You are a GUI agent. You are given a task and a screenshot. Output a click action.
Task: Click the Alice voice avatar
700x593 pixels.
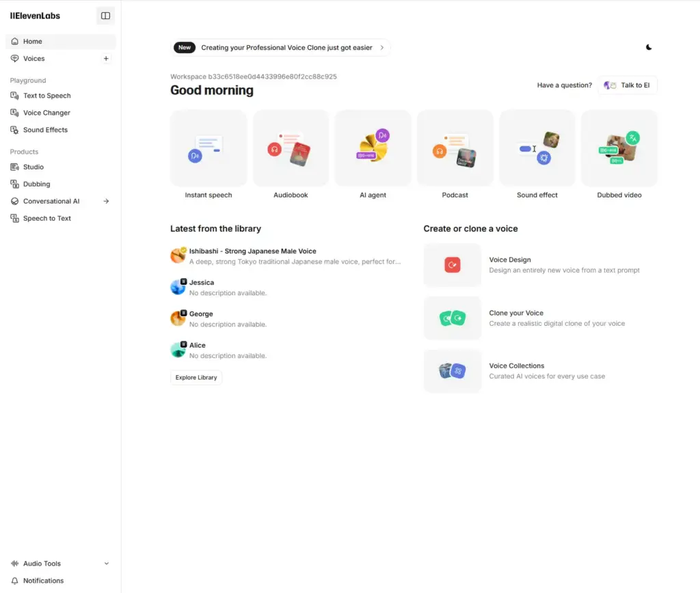(x=178, y=349)
